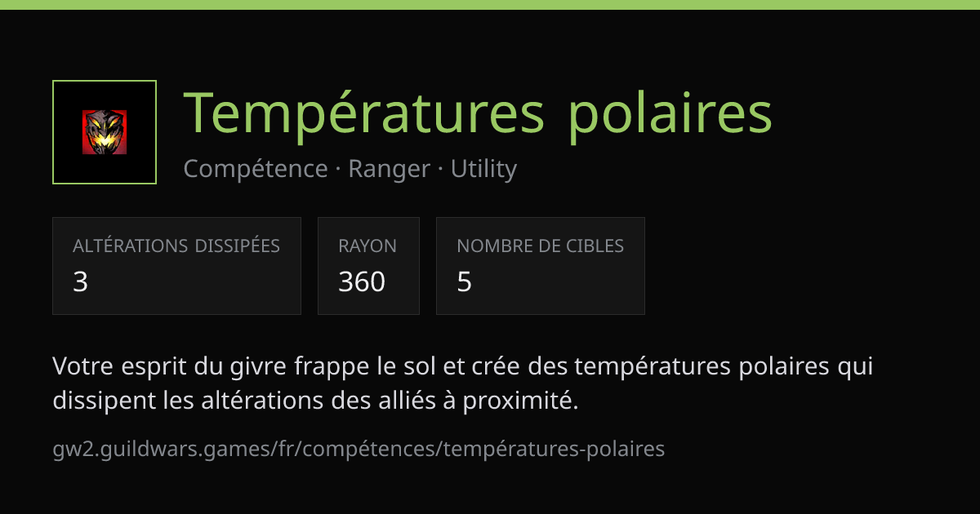Viewport: 980px width, 514px height.
Task: Select the Compétence category label
Action: tap(256, 169)
